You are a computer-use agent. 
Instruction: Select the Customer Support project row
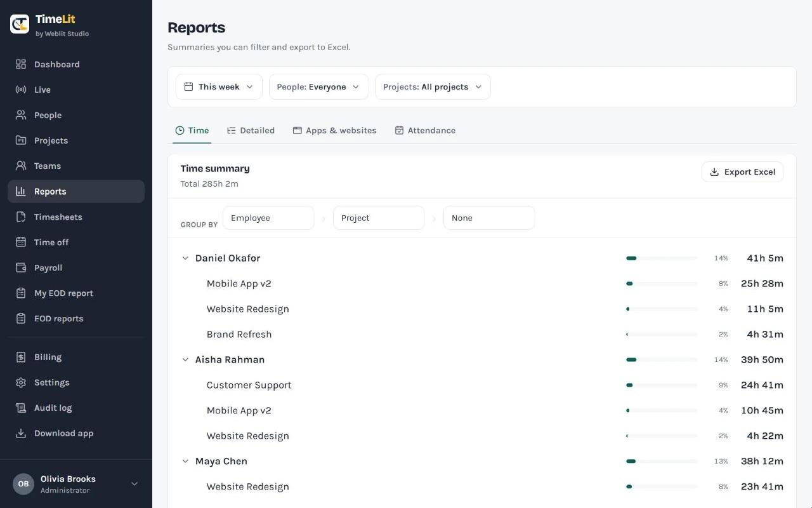(x=482, y=385)
